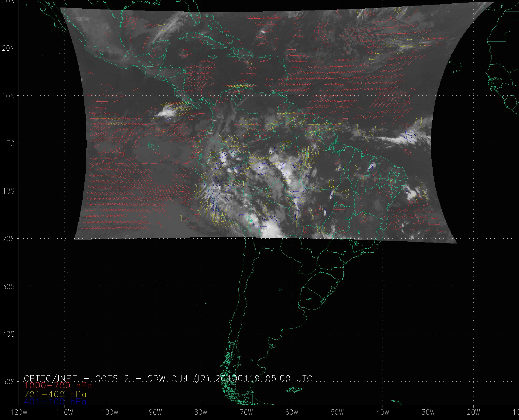The image size is (519, 420).
Task: Click the 20N latitude axis label
Action: (8, 48)
